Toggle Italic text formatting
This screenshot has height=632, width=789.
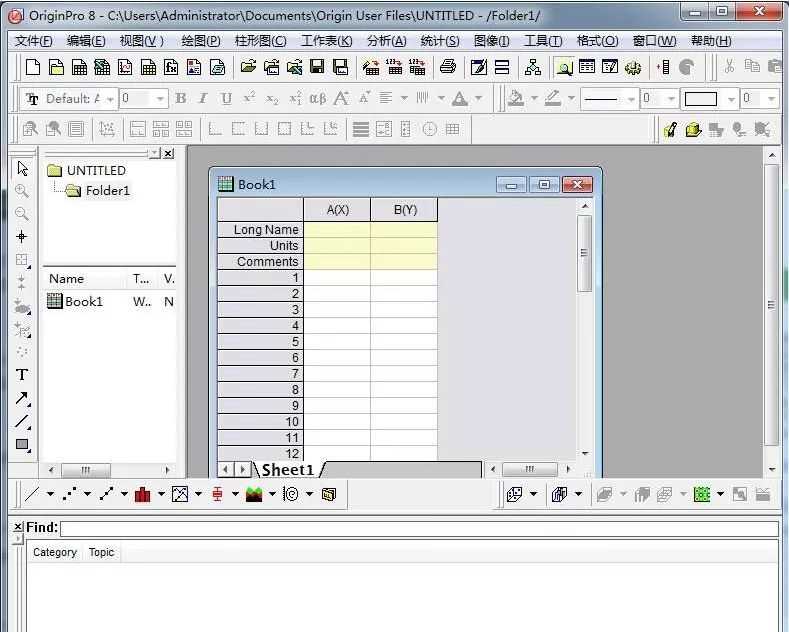pos(203,98)
